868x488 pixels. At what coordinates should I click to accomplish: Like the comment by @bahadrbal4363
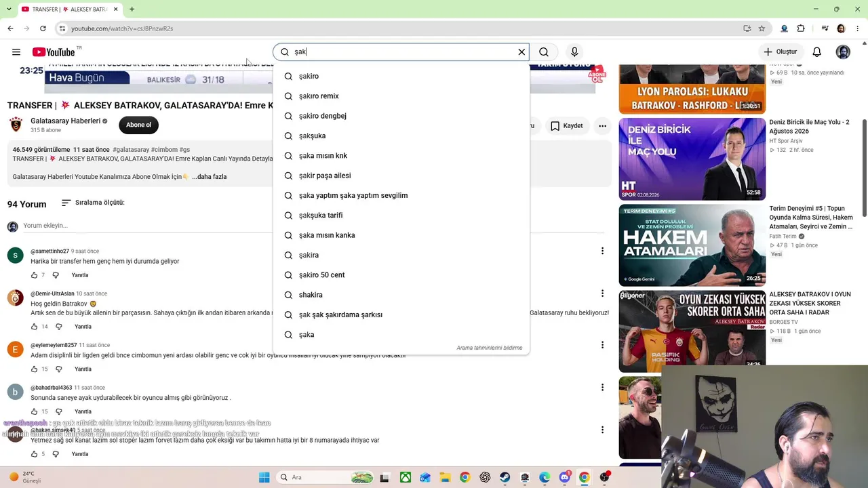click(34, 411)
